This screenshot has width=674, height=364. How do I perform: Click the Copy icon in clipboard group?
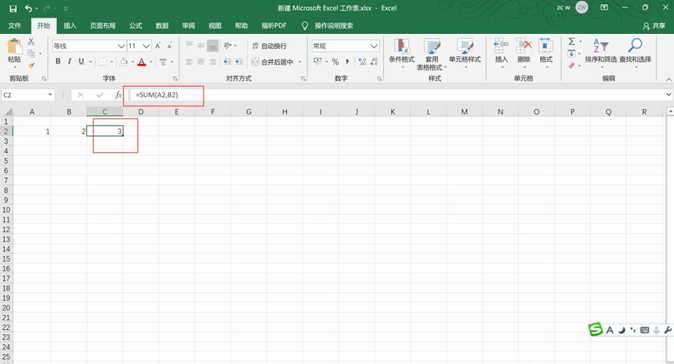tap(31, 53)
